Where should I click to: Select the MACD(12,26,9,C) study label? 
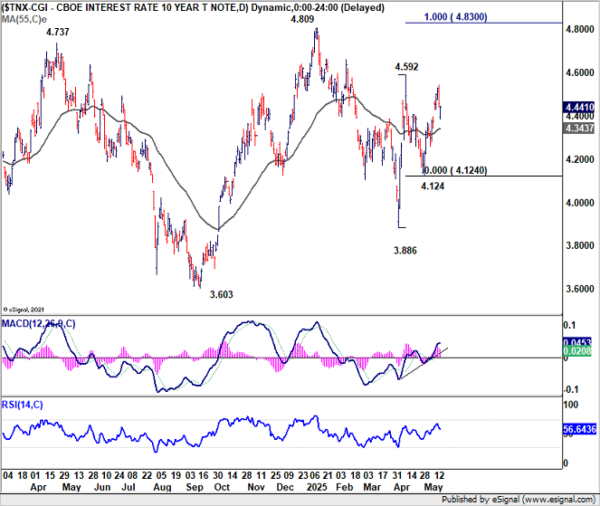click(38, 324)
